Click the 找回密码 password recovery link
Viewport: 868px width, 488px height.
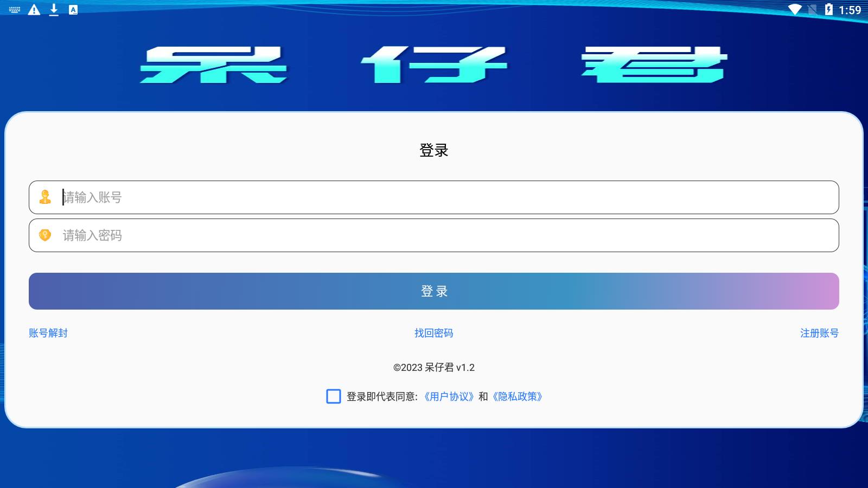(x=434, y=333)
